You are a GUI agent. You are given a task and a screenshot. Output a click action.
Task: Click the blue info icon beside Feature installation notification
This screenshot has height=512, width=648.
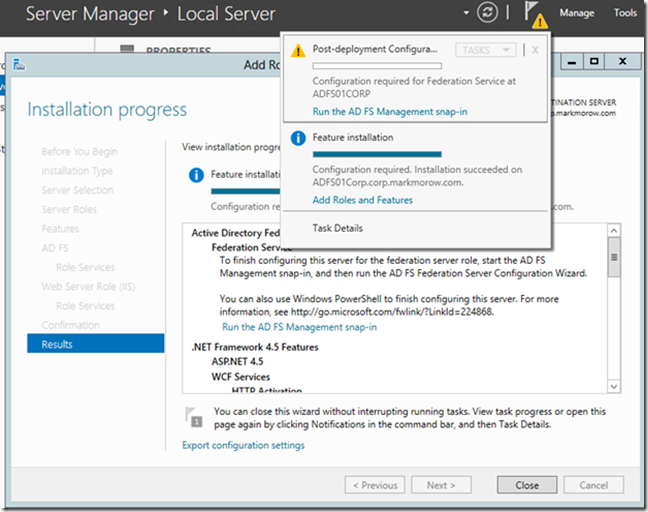[x=298, y=138]
